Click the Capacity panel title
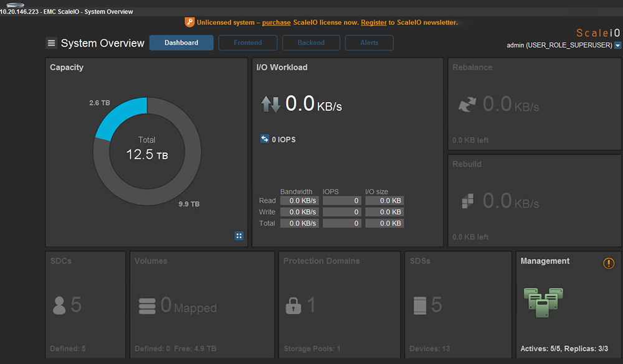Image resolution: width=623 pixels, height=364 pixels. pos(67,67)
